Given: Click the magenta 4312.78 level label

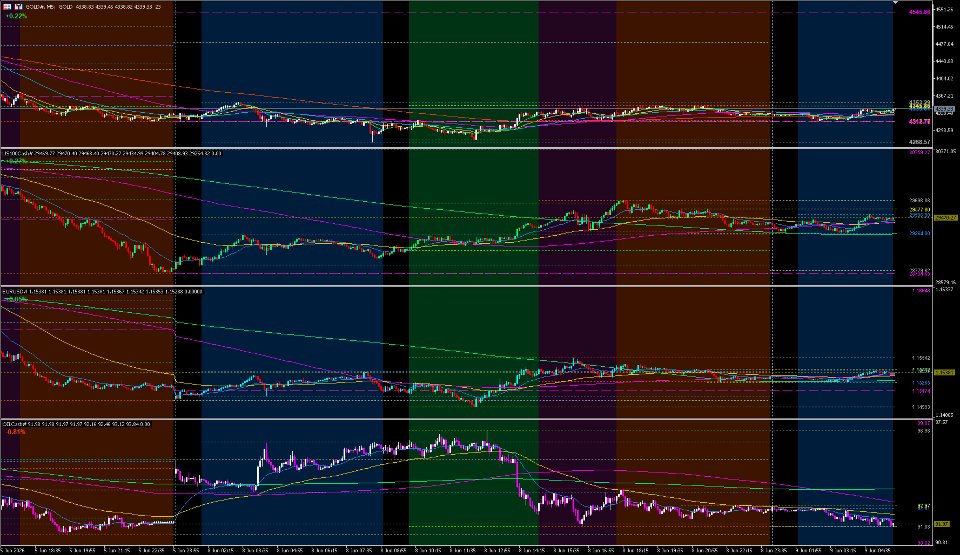Looking at the screenshot, I should [x=920, y=121].
